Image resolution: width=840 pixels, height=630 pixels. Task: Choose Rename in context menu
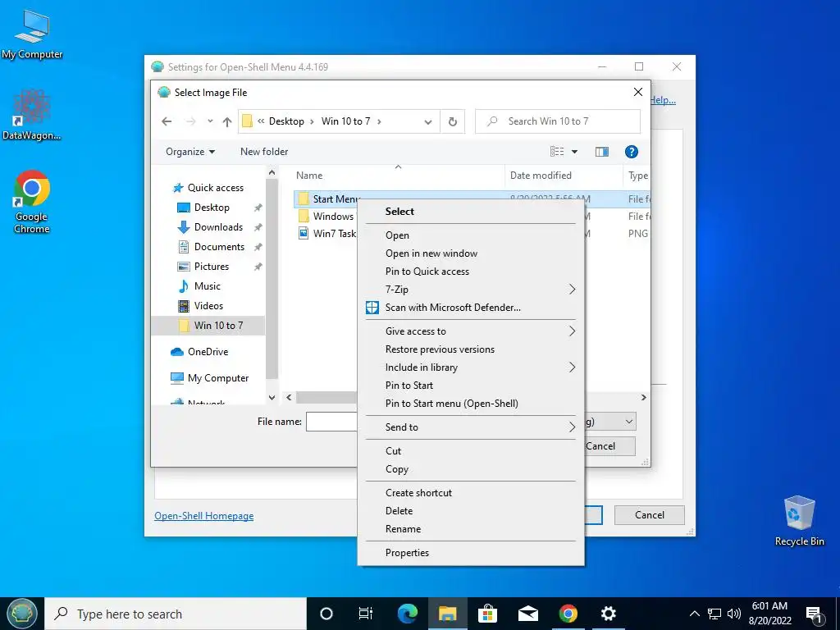(470, 529)
